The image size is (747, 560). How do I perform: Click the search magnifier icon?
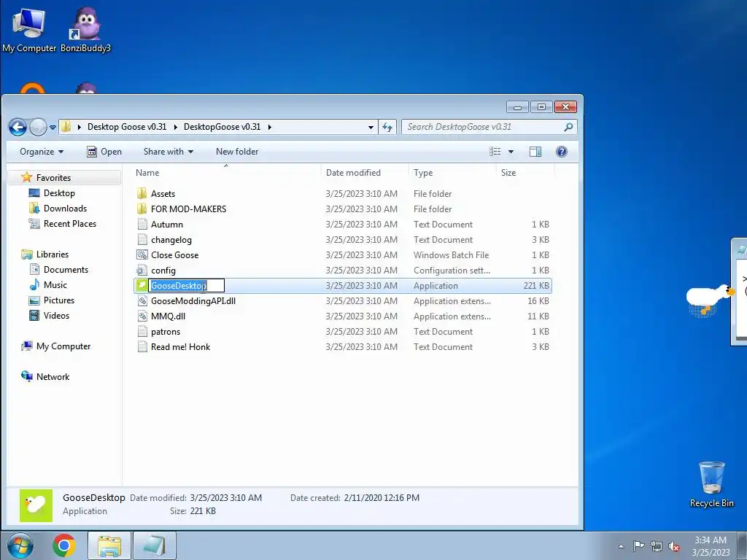click(568, 127)
